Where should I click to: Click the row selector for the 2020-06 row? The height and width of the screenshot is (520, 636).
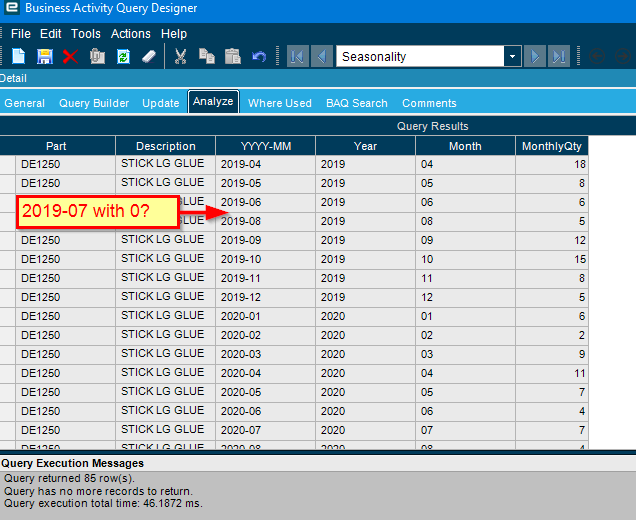pyautogui.click(x=7, y=411)
